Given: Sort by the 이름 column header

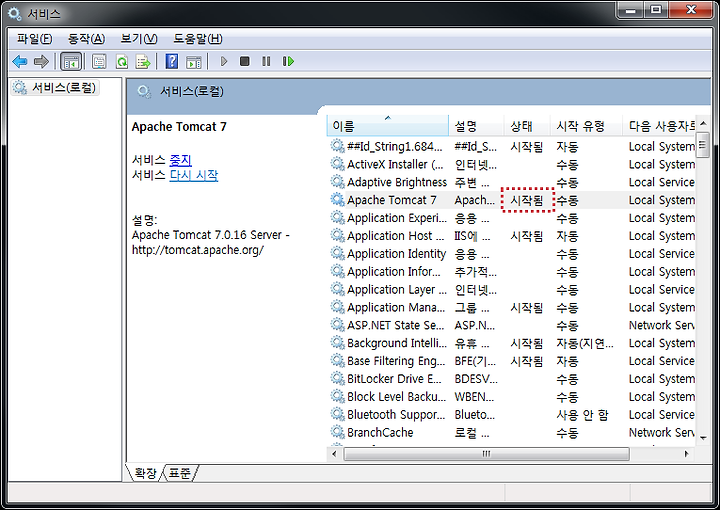Looking at the screenshot, I should [x=388, y=126].
